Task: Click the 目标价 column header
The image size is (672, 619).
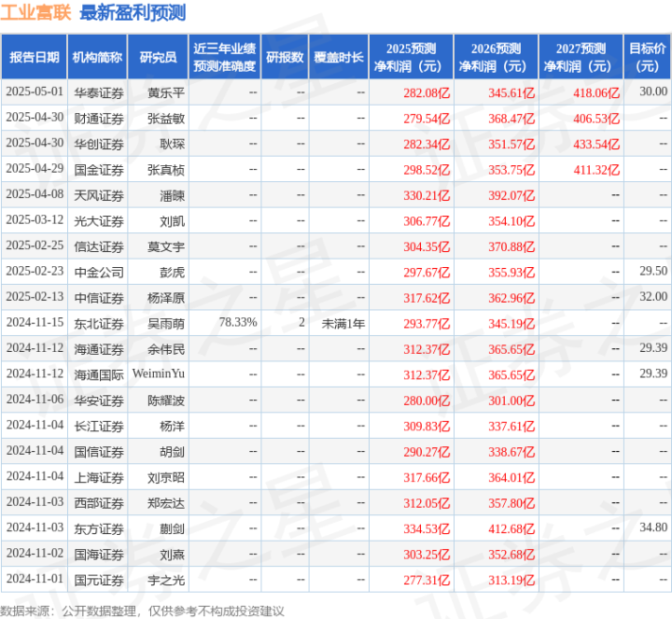Action: tap(647, 58)
